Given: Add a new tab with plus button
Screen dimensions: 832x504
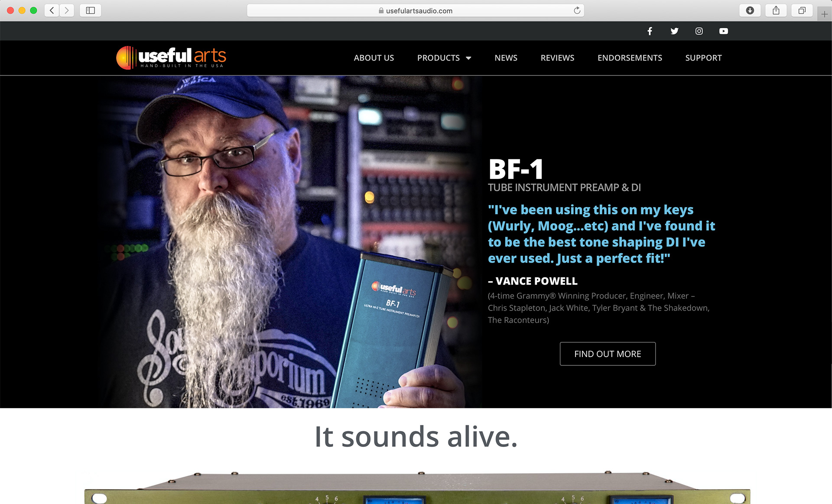Looking at the screenshot, I should (824, 14).
